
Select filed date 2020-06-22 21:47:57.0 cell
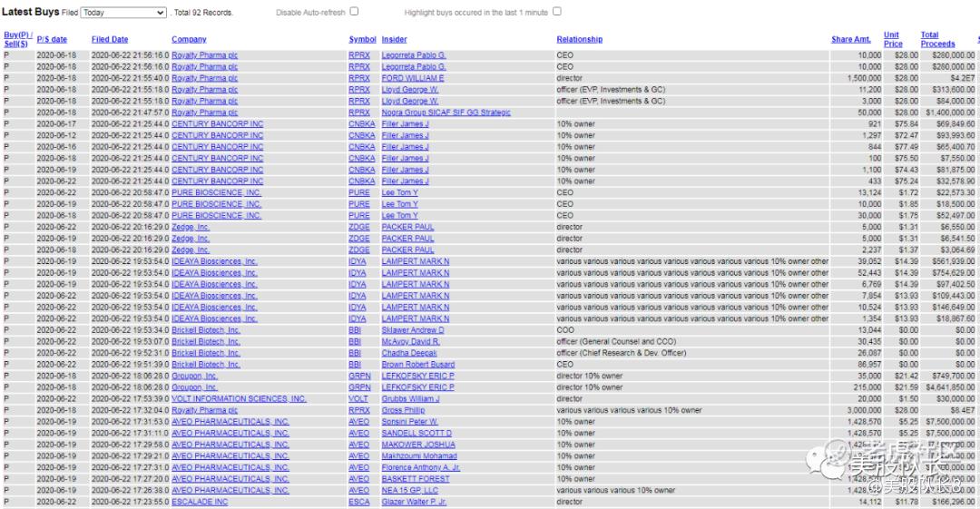(x=130, y=113)
